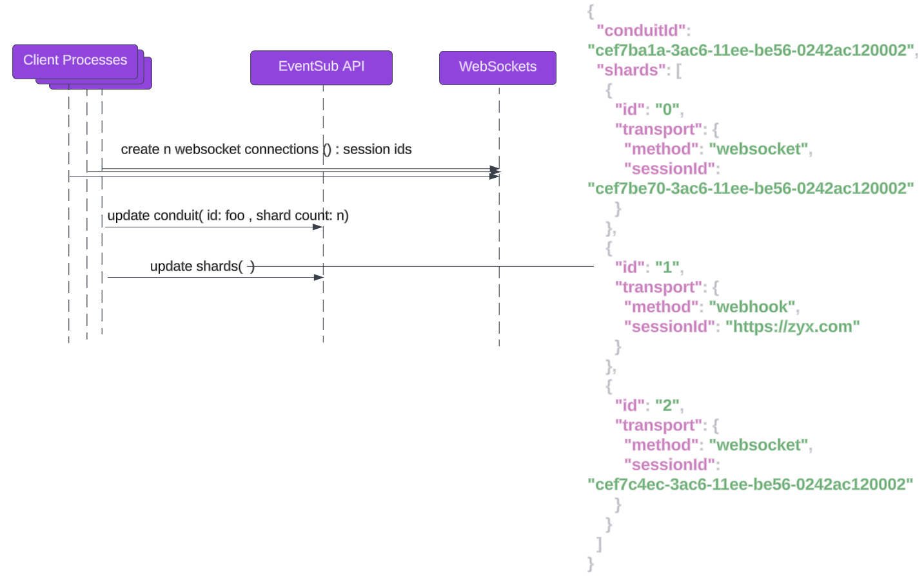Select the Client Processes front box
Screen dimensions: 924x576
75,61
